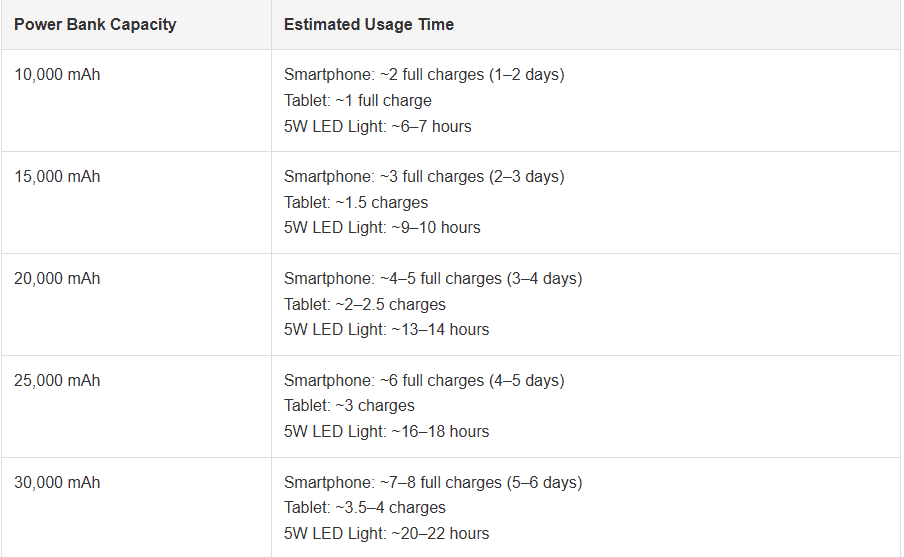904x557 pixels.
Task: Click the tablet ~3.5–4 charges line
Action: pyautogui.click(x=364, y=508)
